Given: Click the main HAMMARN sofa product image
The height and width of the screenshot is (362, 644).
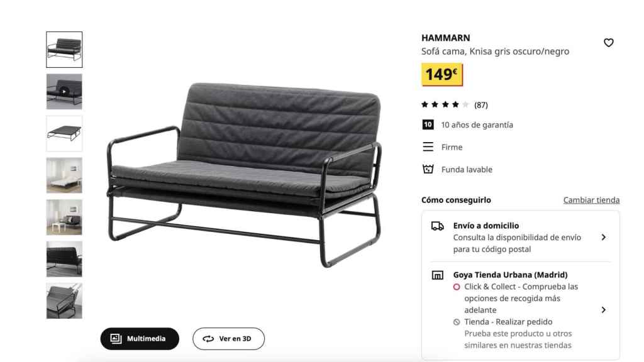Looking at the screenshot, I should coord(244,175).
